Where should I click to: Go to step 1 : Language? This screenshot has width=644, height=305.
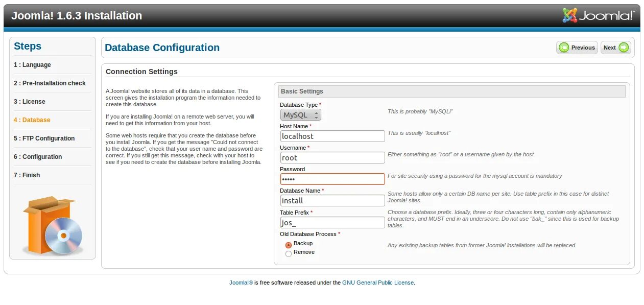tap(32, 65)
